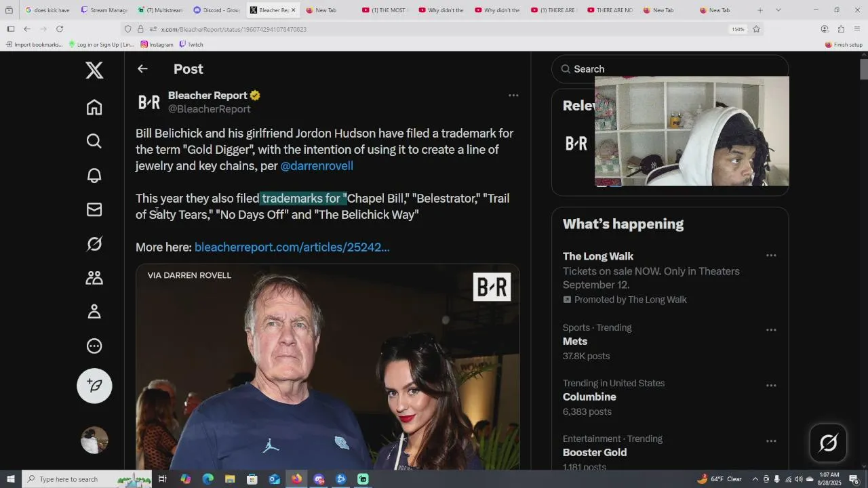This screenshot has width=868, height=488.
Task: Open account avatar at sidebar bottom
Action: coord(94,440)
